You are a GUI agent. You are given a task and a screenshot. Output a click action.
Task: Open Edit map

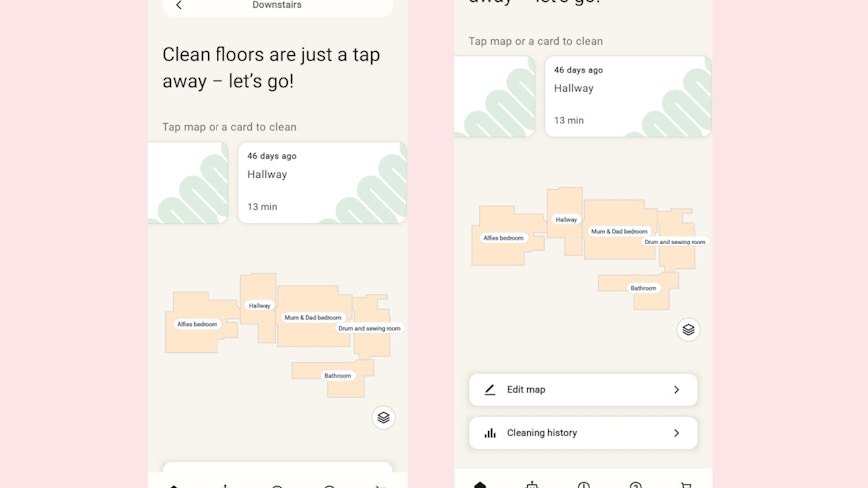tap(583, 390)
